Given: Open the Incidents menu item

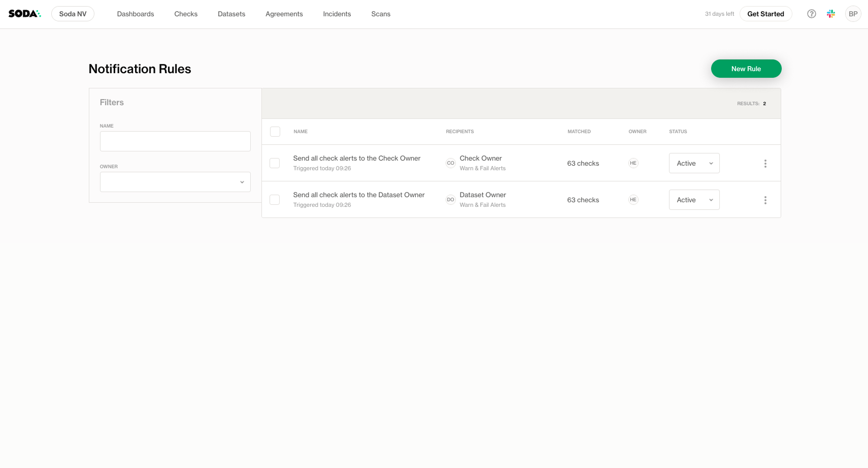Looking at the screenshot, I should [x=337, y=14].
